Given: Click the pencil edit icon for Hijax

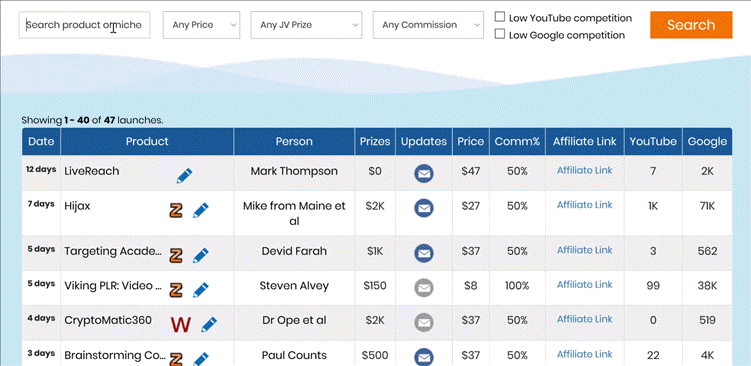Looking at the screenshot, I should coord(201,211).
